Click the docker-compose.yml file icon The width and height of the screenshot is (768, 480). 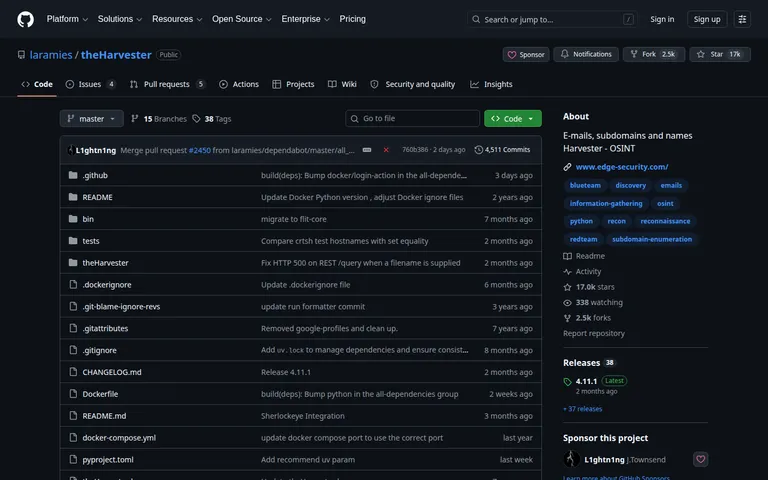(x=73, y=438)
